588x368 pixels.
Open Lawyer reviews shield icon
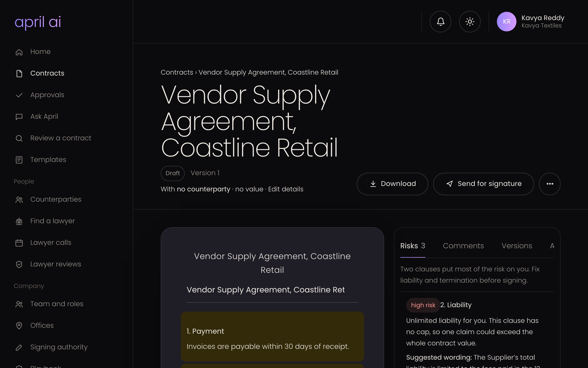19,264
